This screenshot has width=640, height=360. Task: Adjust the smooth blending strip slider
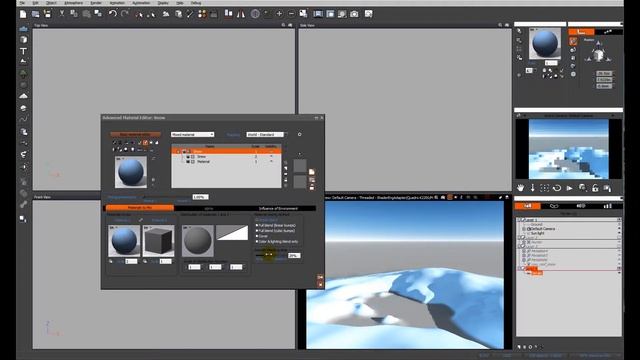pyautogui.click(x=270, y=255)
